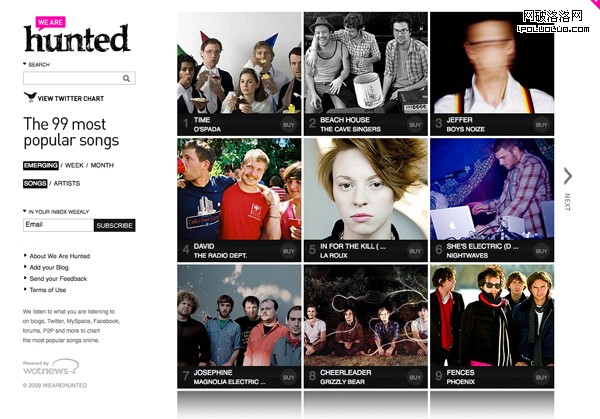Image resolution: width=600 pixels, height=419 pixels.
Task: Switch chart filter to Month
Action: 102,165
